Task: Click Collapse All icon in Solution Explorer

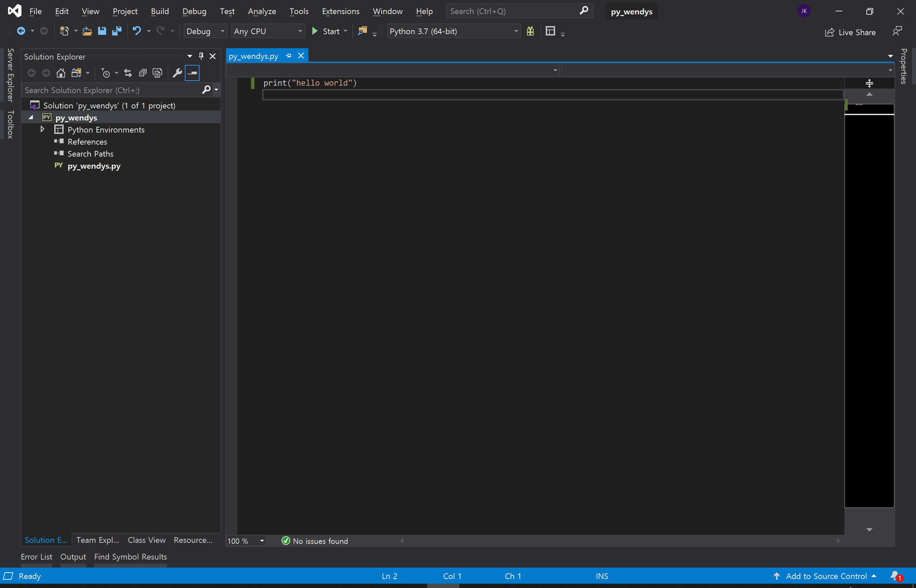Action: (143, 73)
